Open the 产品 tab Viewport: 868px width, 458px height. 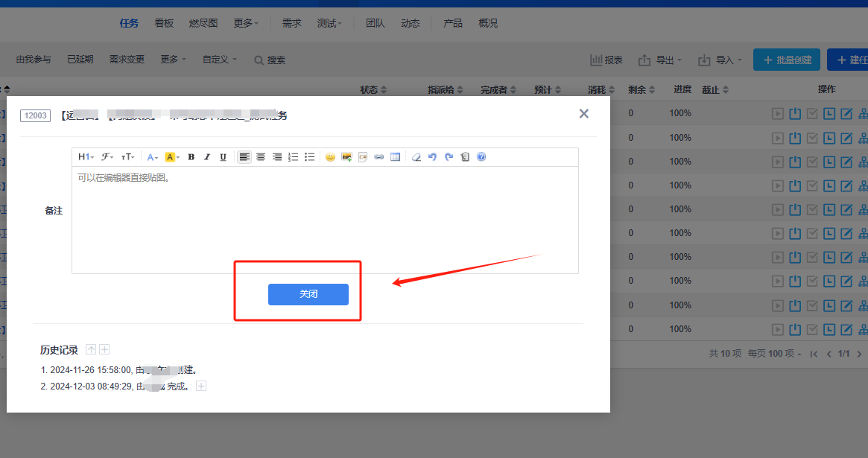453,23
